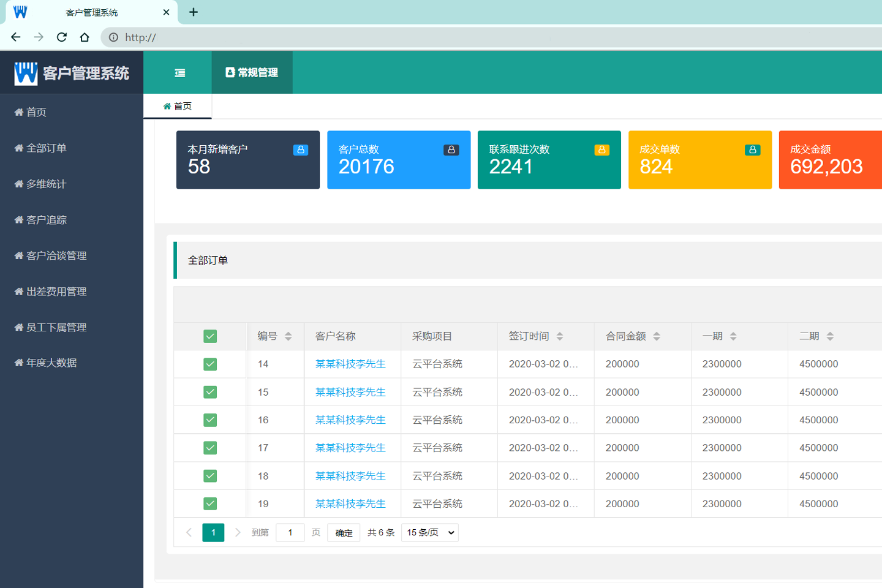
Task: Open 某某科技李先生 link in row 17
Action: (x=350, y=448)
